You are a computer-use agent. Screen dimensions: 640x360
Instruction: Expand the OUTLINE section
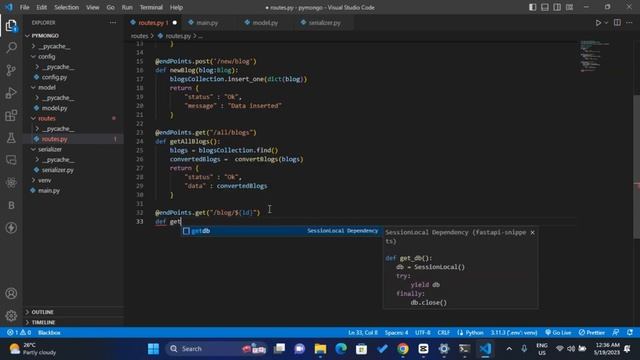click(x=42, y=312)
